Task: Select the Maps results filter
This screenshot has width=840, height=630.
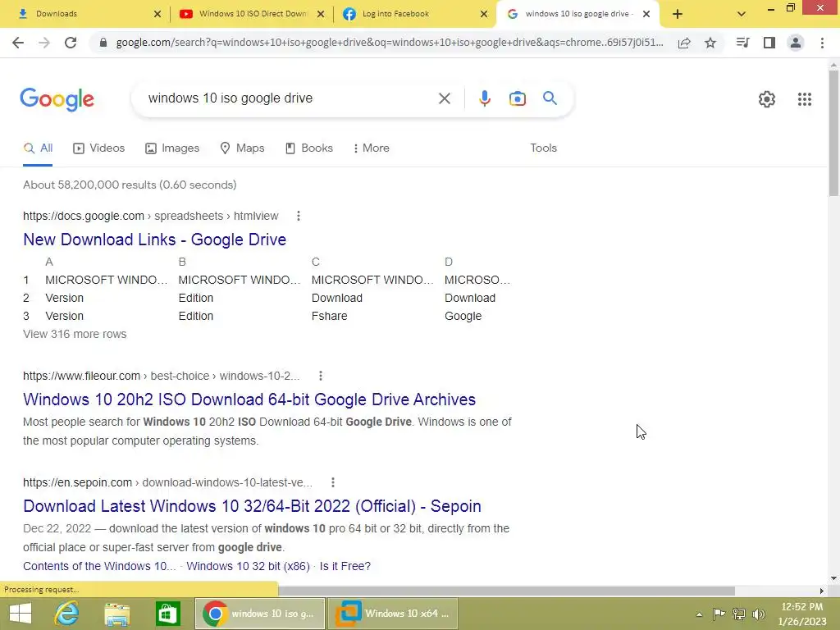Action: (242, 148)
